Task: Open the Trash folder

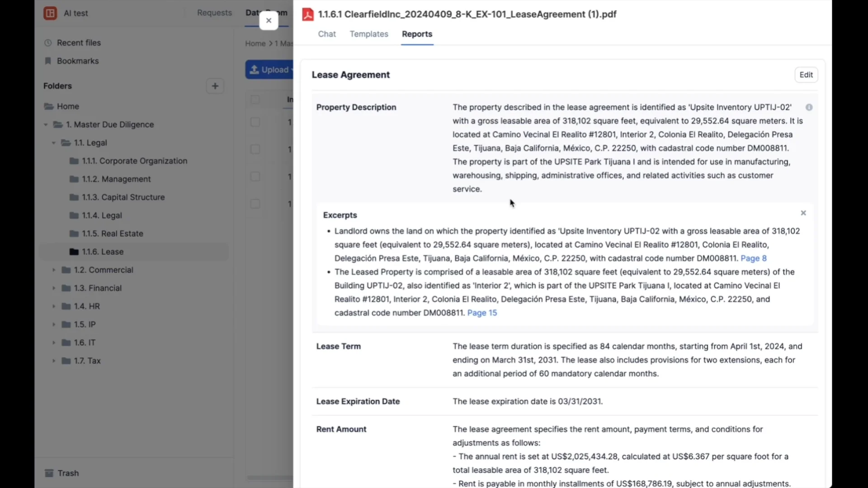Action: 68,473
